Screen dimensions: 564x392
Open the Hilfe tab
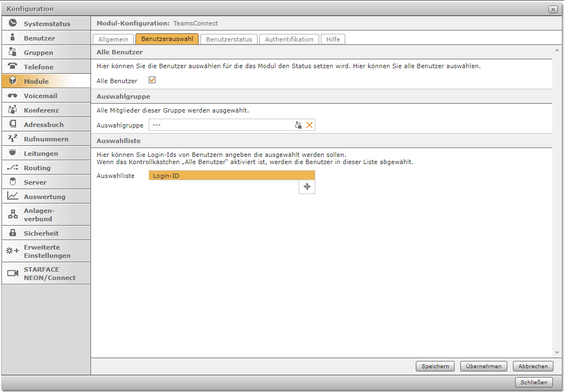tap(334, 39)
